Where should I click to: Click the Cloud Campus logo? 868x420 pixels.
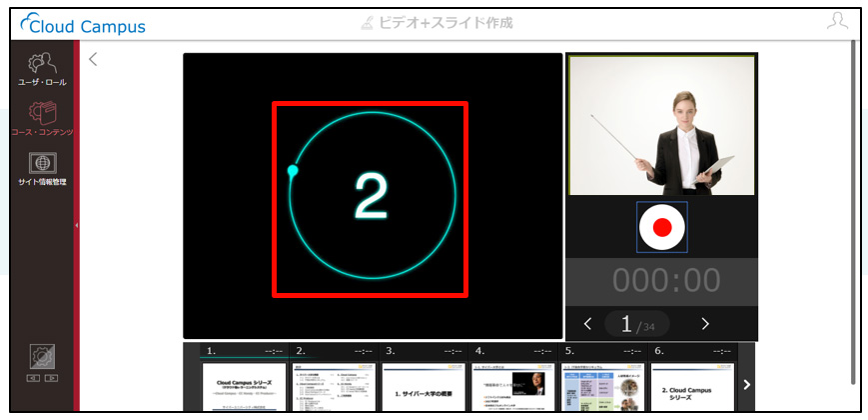83,24
